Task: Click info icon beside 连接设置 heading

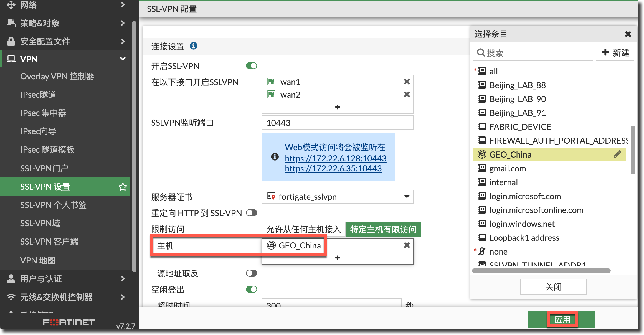Action: 193,46
